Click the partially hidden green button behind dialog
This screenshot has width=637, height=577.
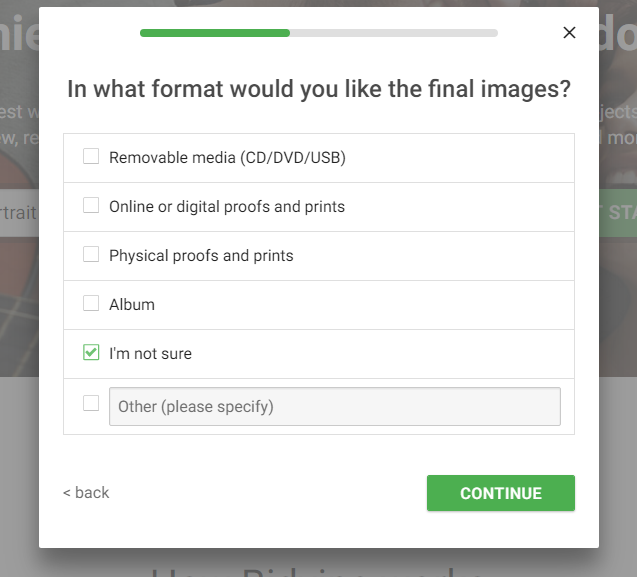(x=618, y=213)
